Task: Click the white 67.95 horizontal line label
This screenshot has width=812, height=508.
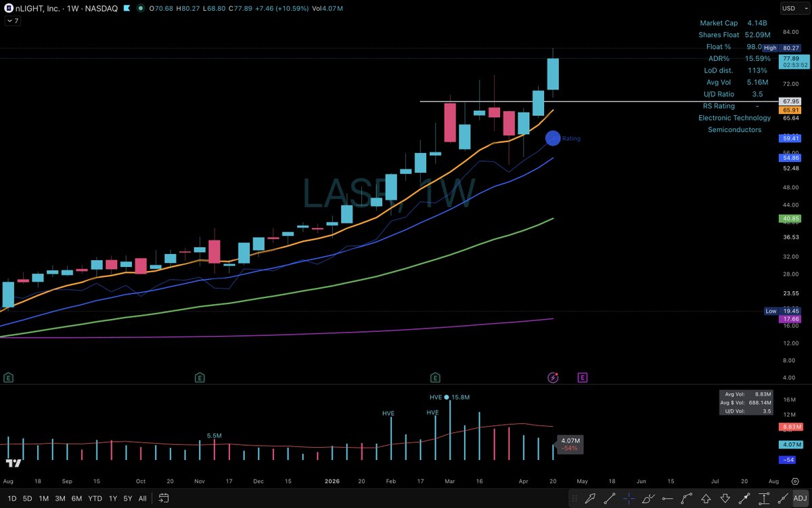Action: point(791,101)
